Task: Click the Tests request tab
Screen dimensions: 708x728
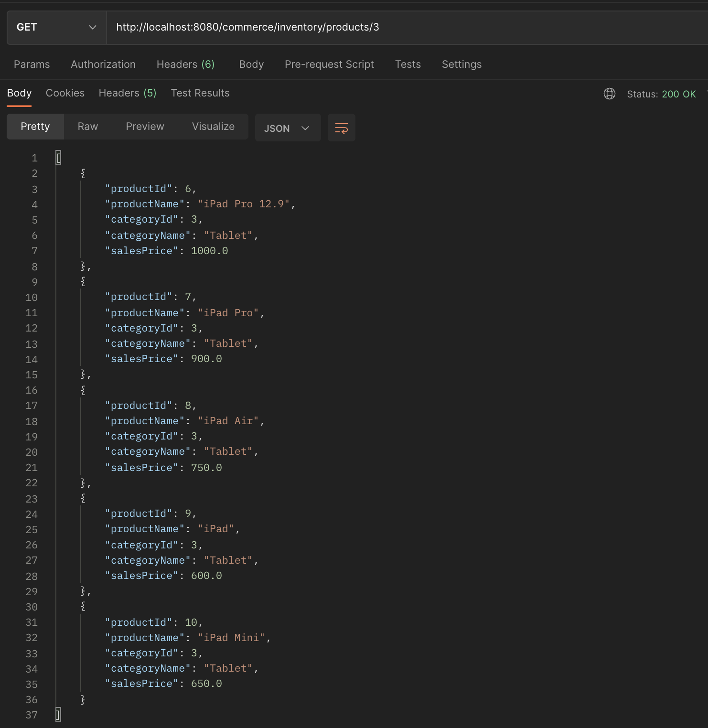Action: pos(408,64)
